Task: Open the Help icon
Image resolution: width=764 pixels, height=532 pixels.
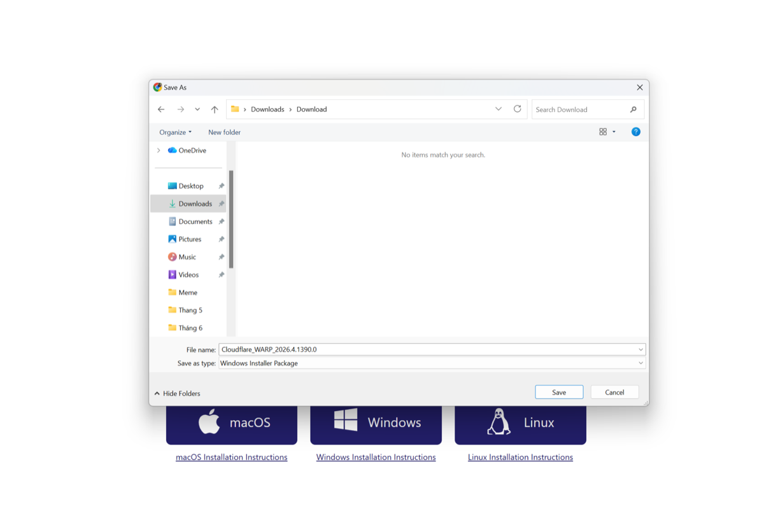Action: pyautogui.click(x=635, y=132)
